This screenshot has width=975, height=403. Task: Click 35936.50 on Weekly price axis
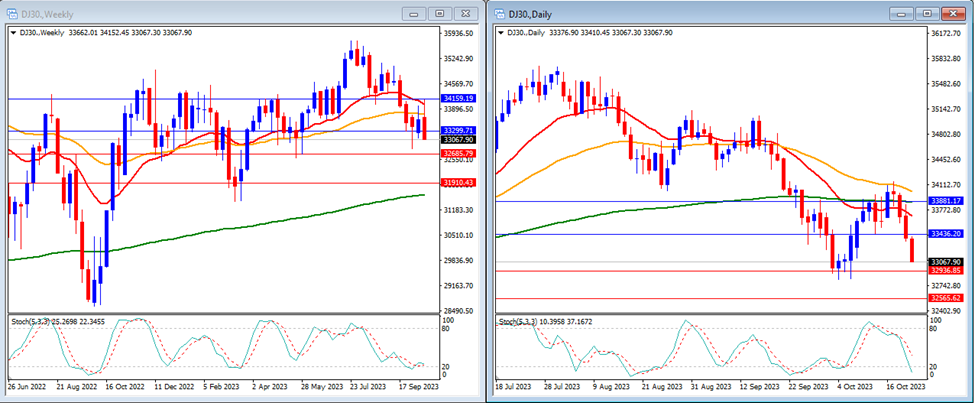461,33
